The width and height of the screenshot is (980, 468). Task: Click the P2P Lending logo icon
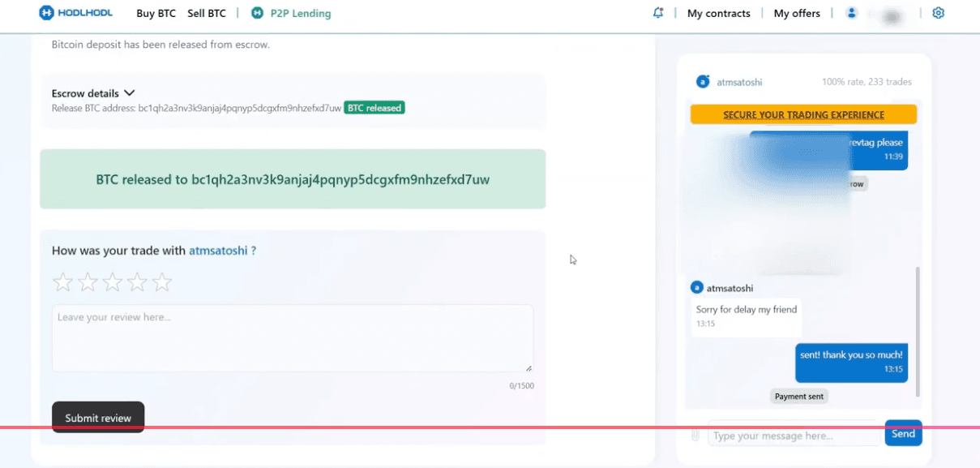click(x=257, y=13)
